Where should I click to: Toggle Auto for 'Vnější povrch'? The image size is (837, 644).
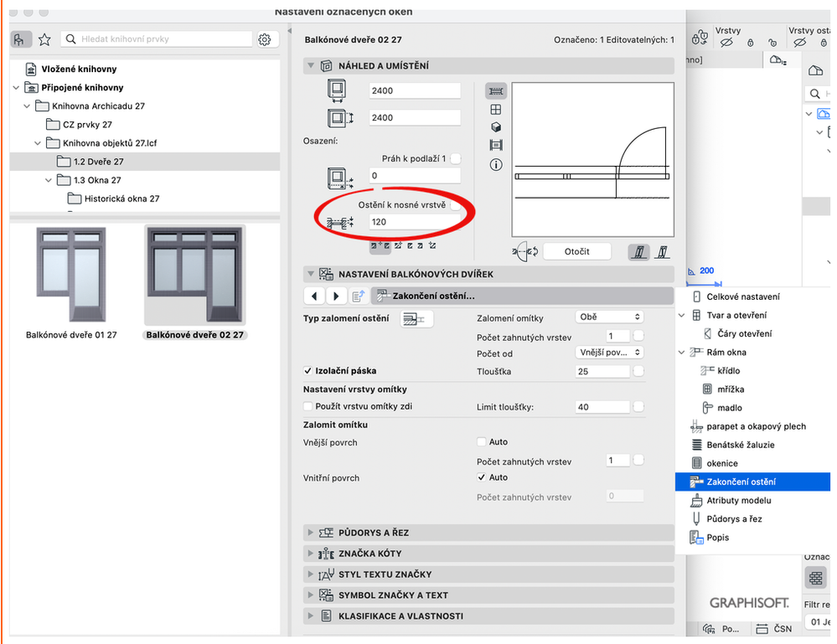click(482, 442)
